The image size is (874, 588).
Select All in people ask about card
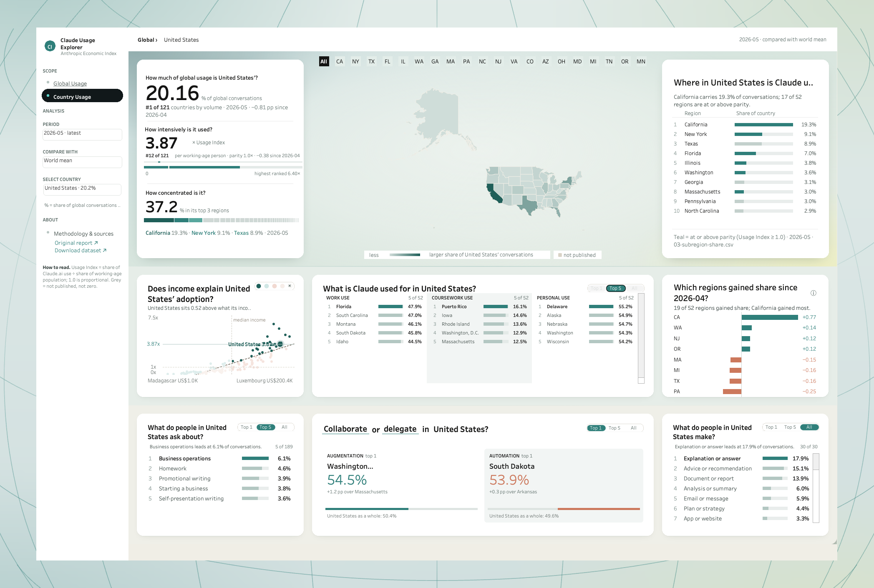coord(285,427)
